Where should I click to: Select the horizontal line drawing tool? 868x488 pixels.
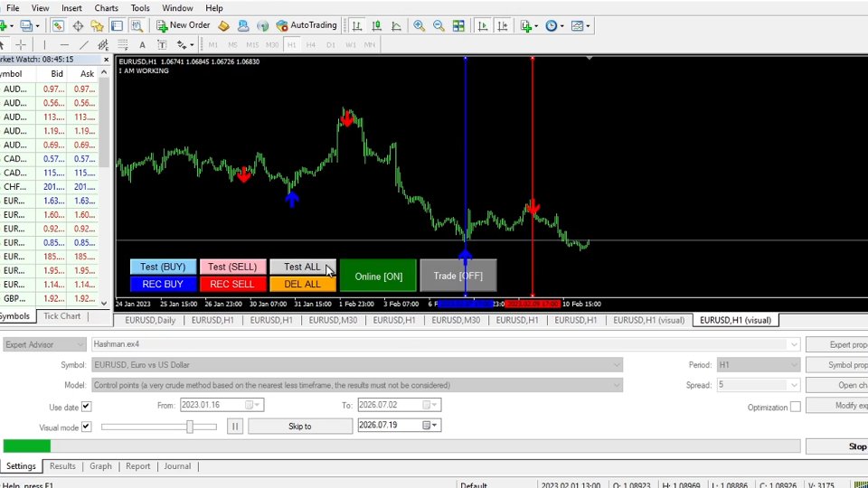pyautogui.click(x=64, y=45)
